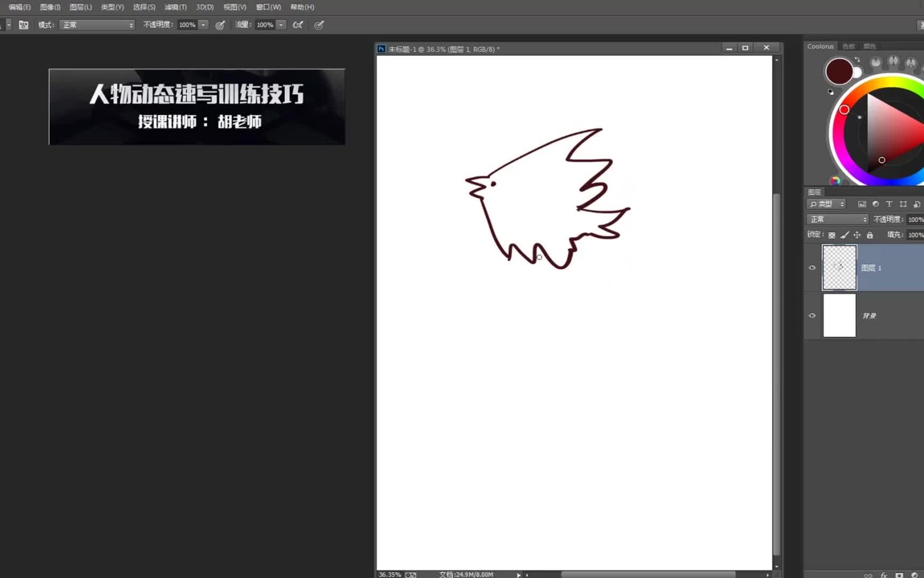Hide the 背景 layer

[x=812, y=315]
